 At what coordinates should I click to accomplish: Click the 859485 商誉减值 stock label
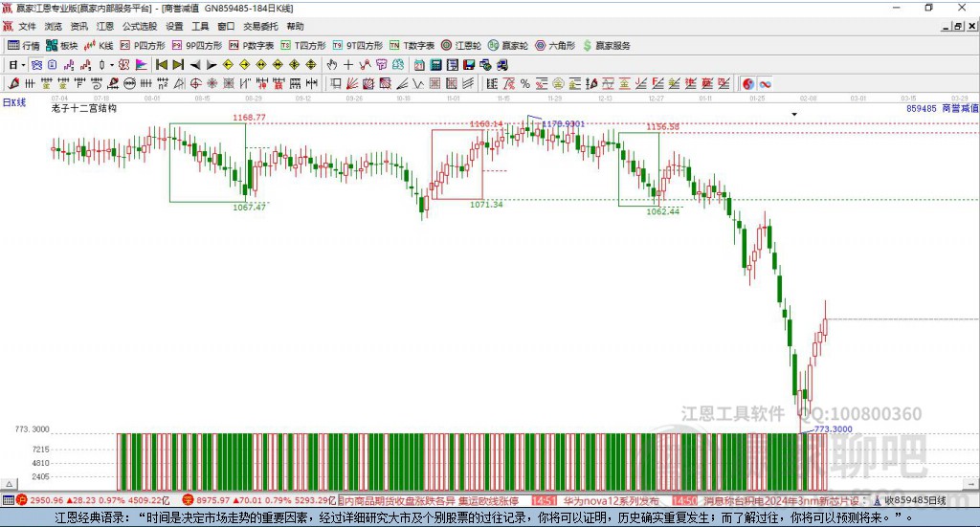coord(942,108)
